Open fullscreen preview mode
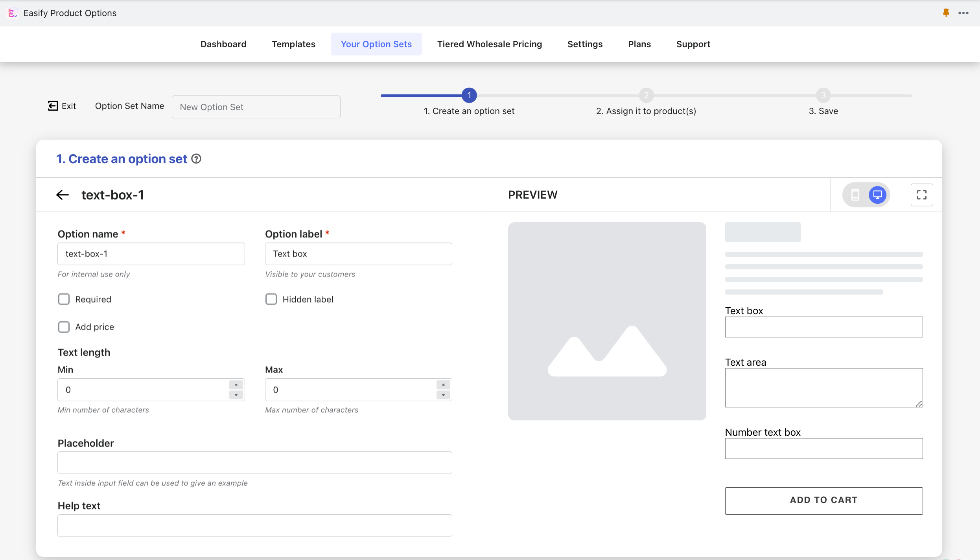The height and width of the screenshot is (560, 980). coord(922,194)
